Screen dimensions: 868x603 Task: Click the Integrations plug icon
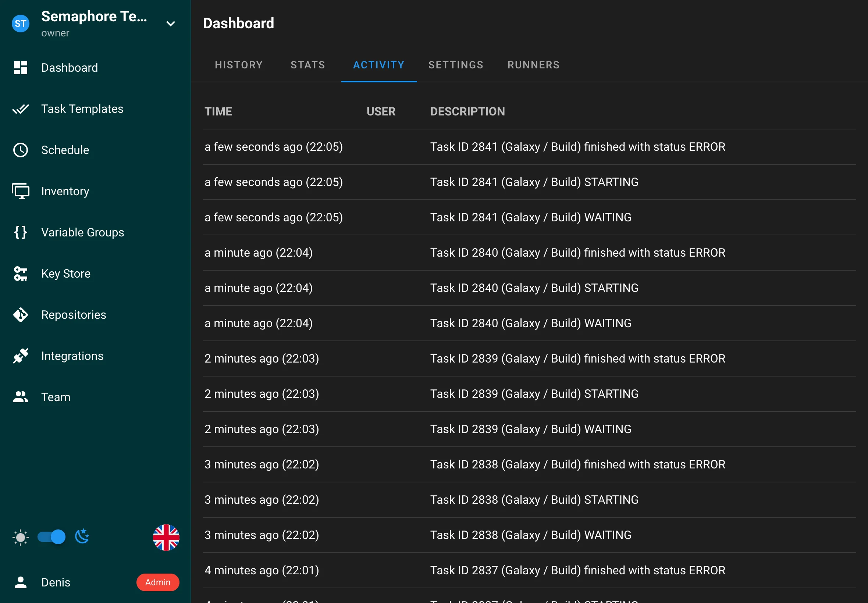pyautogui.click(x=20, y=356)
